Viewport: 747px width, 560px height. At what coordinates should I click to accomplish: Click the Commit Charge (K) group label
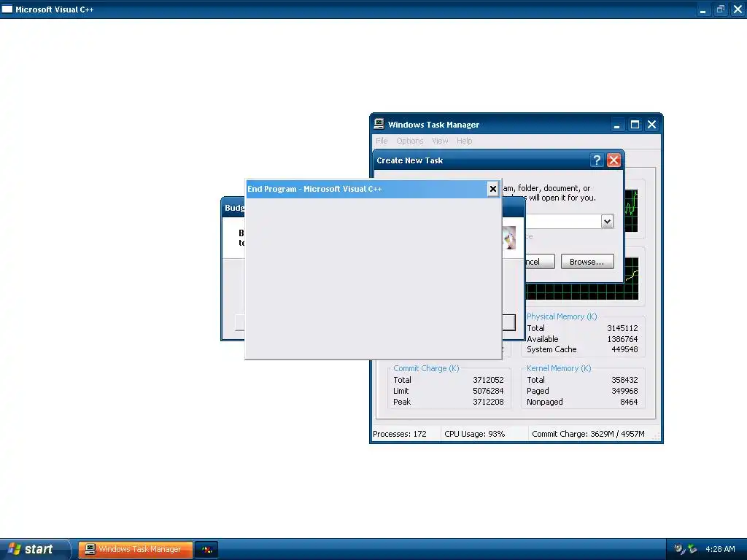point(426,368)
